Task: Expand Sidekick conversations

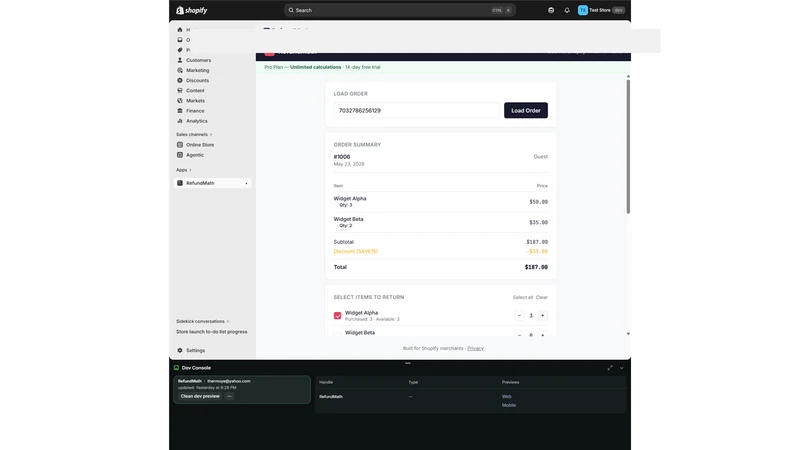Action: click(203, 321)
